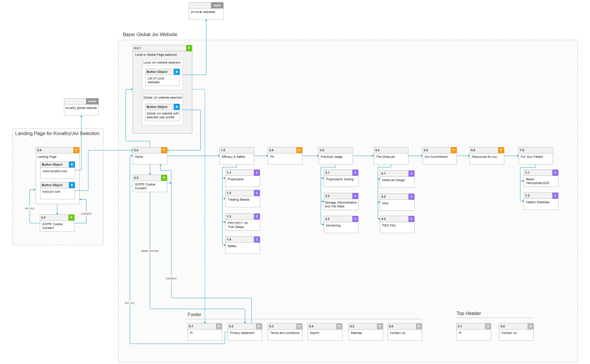
Task: Click the List of Local websites text
Action: [156, 80]
